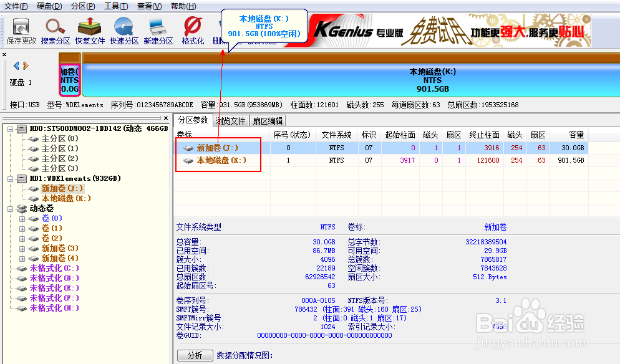Switch to the 浏览文件 tab

click(x=231, y=121)
